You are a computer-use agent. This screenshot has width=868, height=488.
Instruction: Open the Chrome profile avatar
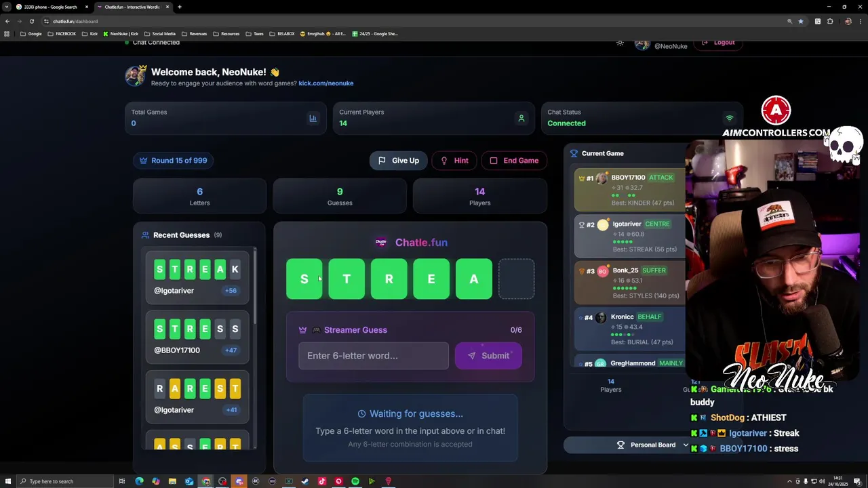pyautogui.click(x=848, y=21)
